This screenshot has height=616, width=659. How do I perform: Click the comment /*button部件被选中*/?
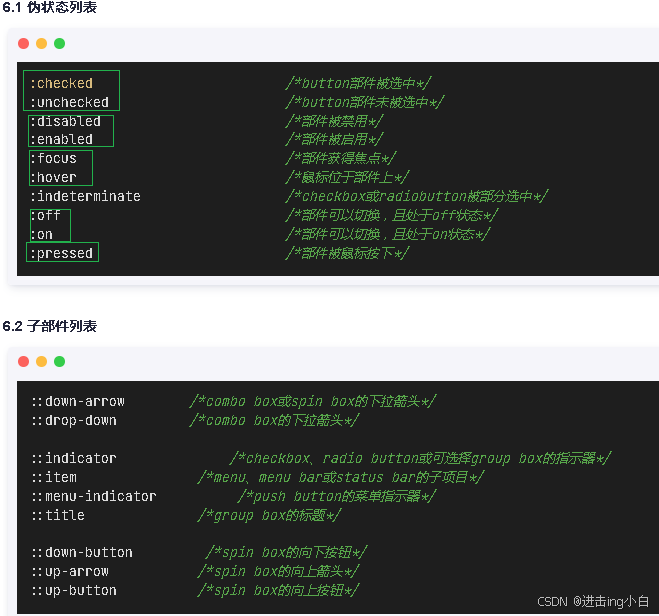[358, 83]
